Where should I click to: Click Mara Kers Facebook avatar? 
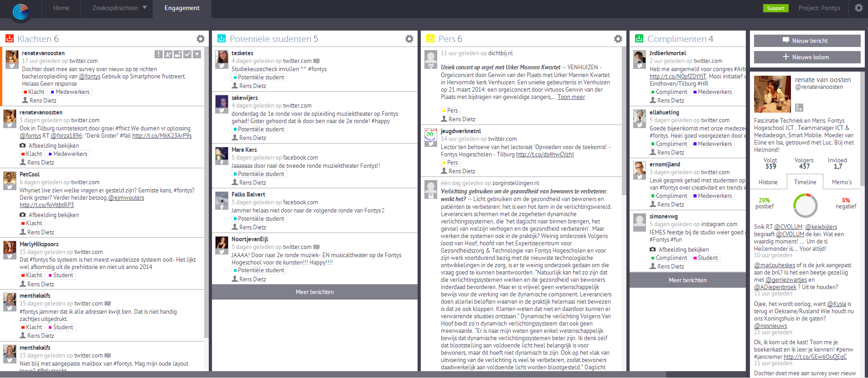[x=222, y=156]
